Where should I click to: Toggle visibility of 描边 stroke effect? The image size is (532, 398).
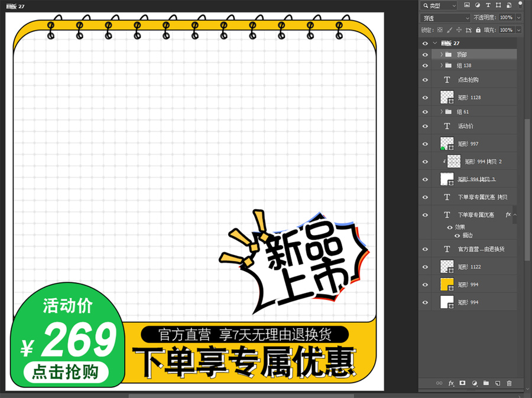point(457,236)
